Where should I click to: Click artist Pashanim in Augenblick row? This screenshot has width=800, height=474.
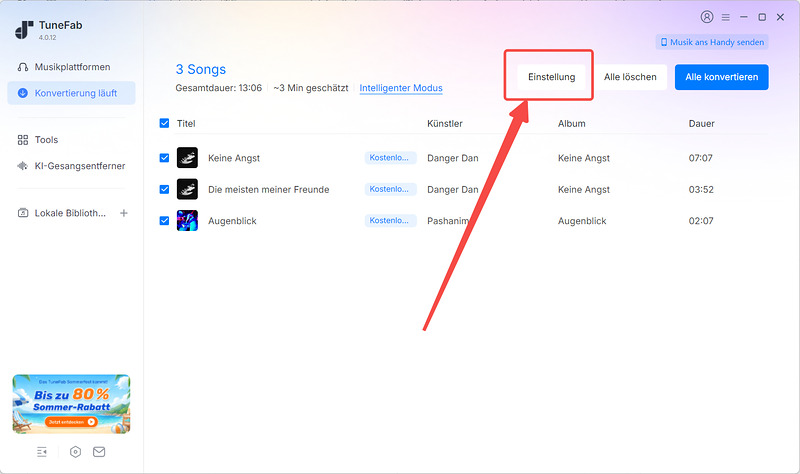448,221
